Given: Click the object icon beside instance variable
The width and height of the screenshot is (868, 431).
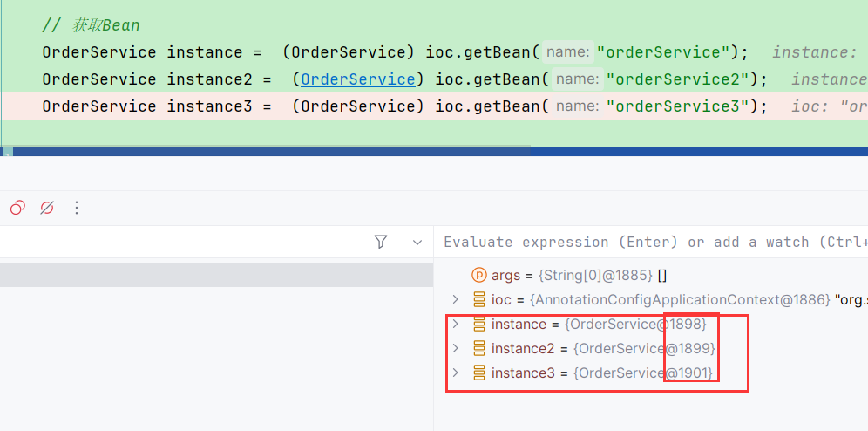Looking at the screenshot, I should pos(478,324).
